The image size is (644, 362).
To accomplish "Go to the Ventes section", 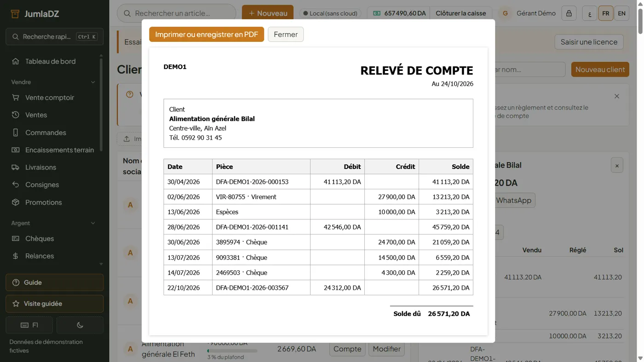I will [x=36, y=115].
